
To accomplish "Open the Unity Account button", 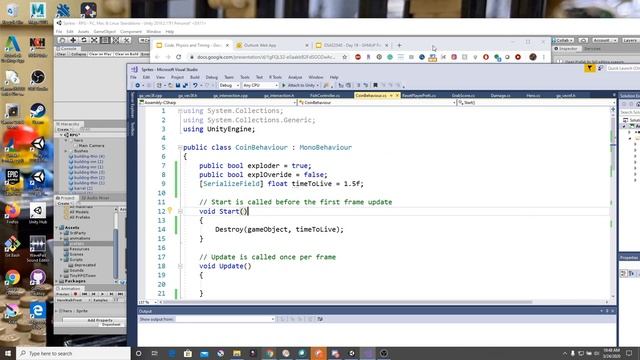I will click(605, 40).
